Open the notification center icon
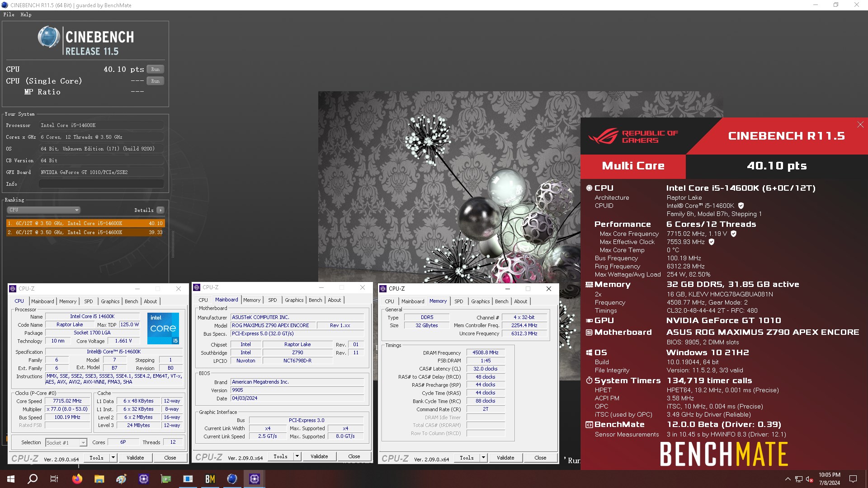 [x=853, y=479]
